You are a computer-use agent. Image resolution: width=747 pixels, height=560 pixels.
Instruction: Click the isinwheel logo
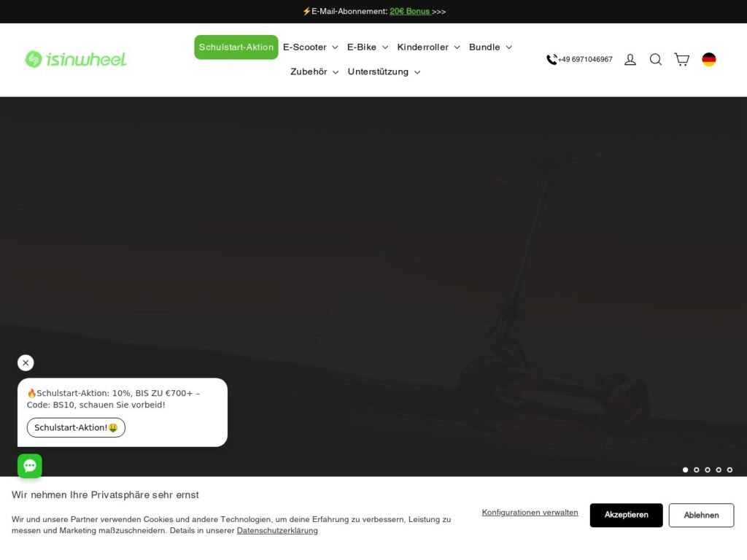[76, 60]
